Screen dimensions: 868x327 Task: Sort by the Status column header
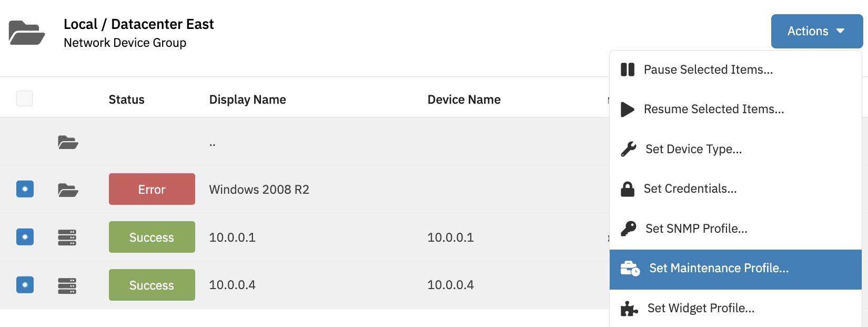pyautogui.click(x=126, y=100)
